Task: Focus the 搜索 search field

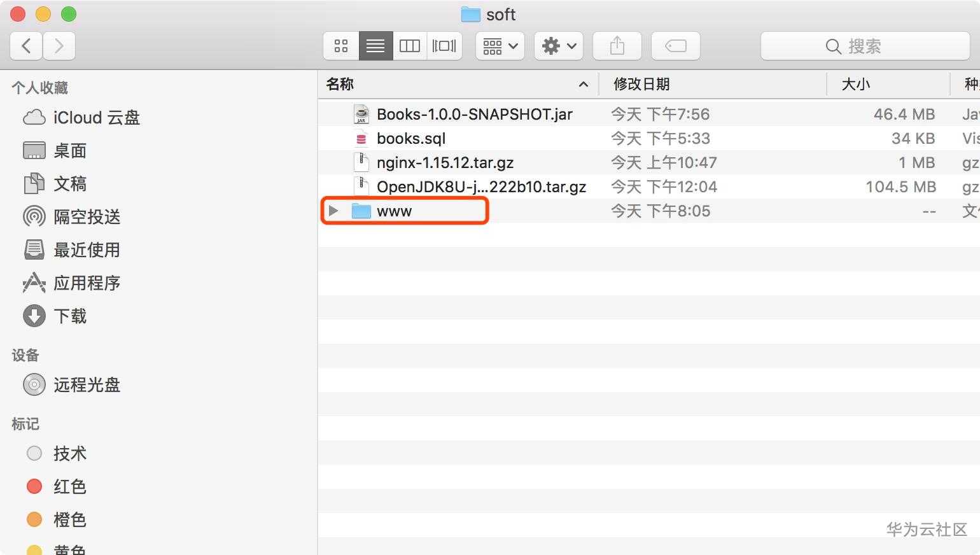Action: pyautogui.click(x=865, y=46)
